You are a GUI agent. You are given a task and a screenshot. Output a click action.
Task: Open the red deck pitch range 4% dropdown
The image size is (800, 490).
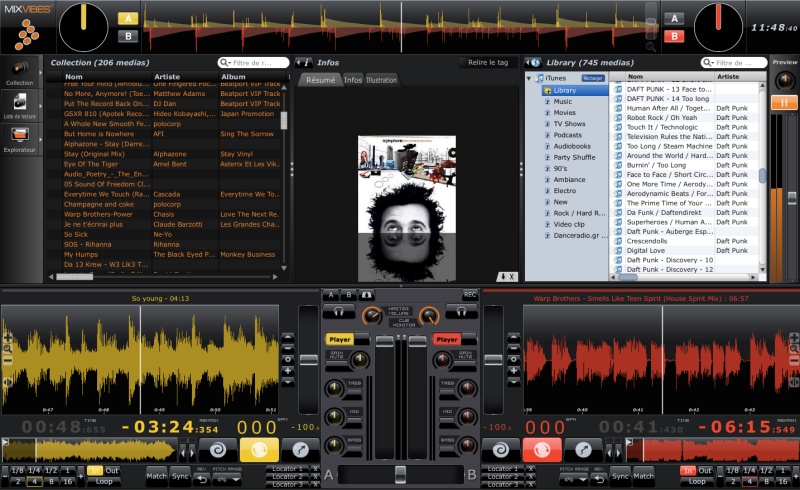pyautogui.click(x=574, y=479)
